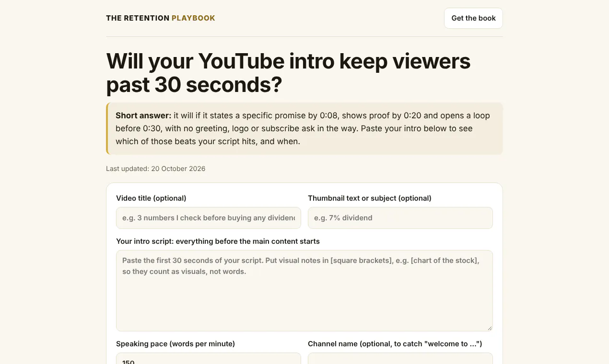Click the 'Thumbnail text or subject (optional)' label
This screenshot has height=364, width=609.
pyautogui.click(x=370, y=198)
